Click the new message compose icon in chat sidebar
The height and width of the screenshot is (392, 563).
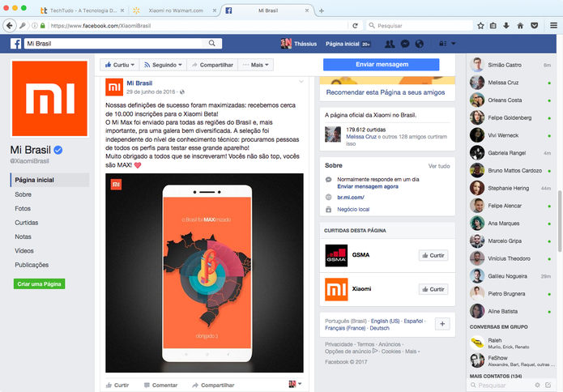[548, 385]
